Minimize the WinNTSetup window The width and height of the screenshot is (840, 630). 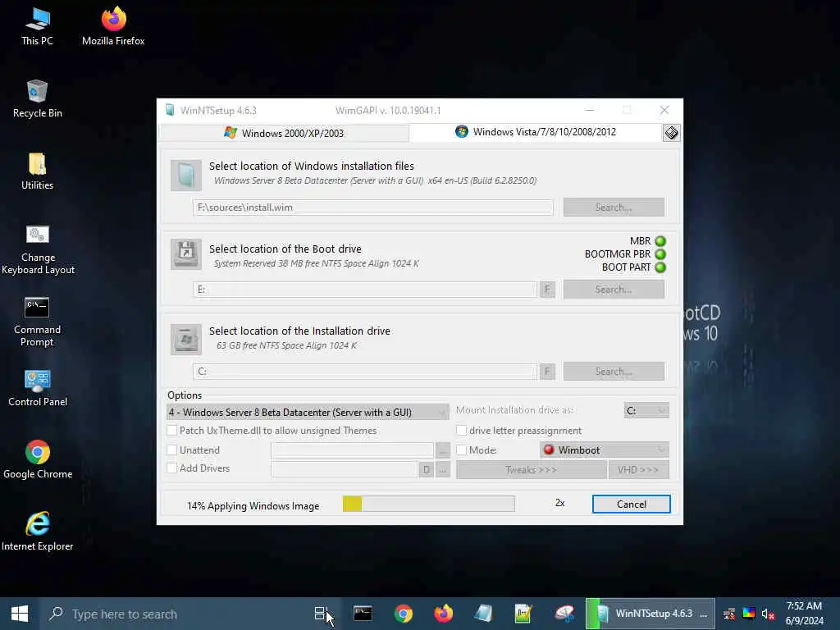pyautogui.click(x=589, y=111)
